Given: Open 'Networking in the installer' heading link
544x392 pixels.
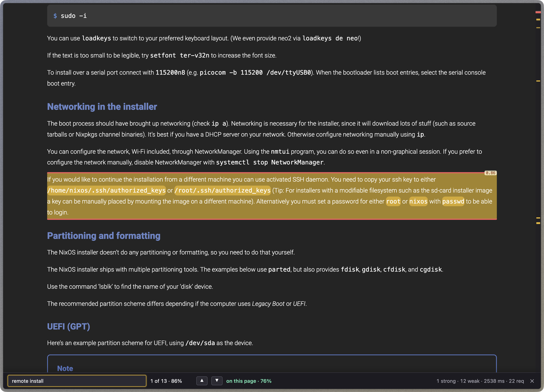Looking at the screenshot, I should pyautogui.click(x=102, y=107).
